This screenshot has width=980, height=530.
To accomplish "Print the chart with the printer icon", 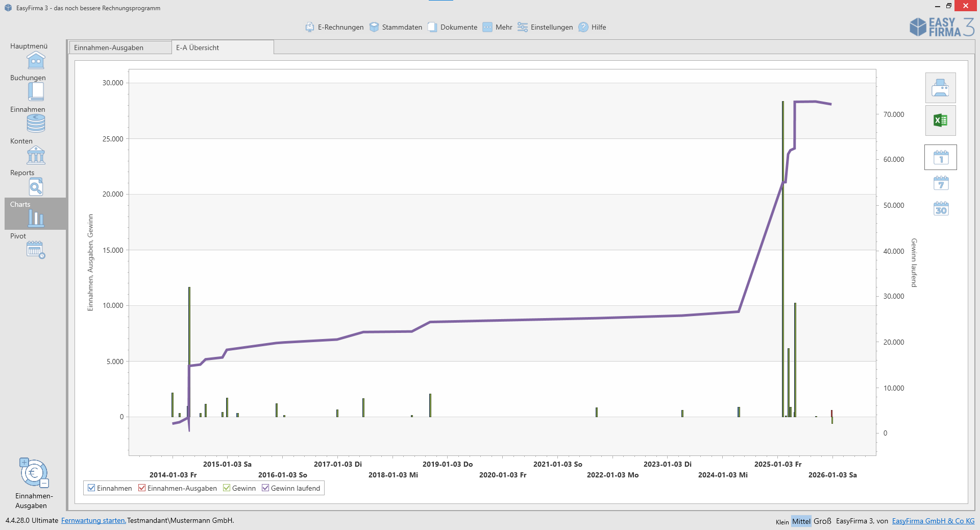I will coord(940,88).
